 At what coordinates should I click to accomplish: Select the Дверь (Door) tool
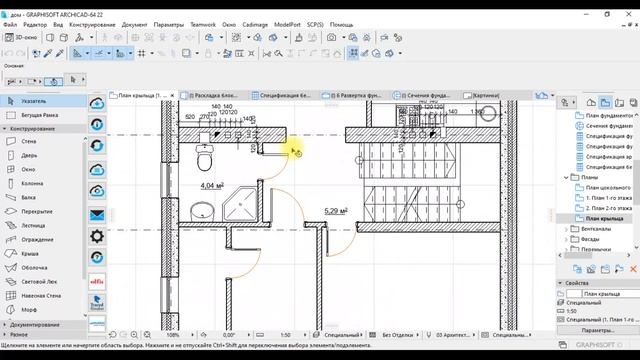pyautogui.click(x=43, y=156)
